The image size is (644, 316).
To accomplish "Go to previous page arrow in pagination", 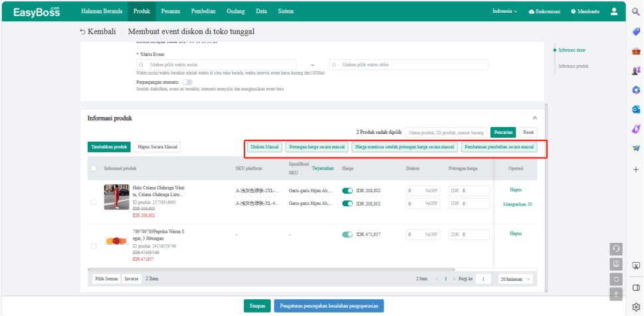I will [x=437, y=279].
